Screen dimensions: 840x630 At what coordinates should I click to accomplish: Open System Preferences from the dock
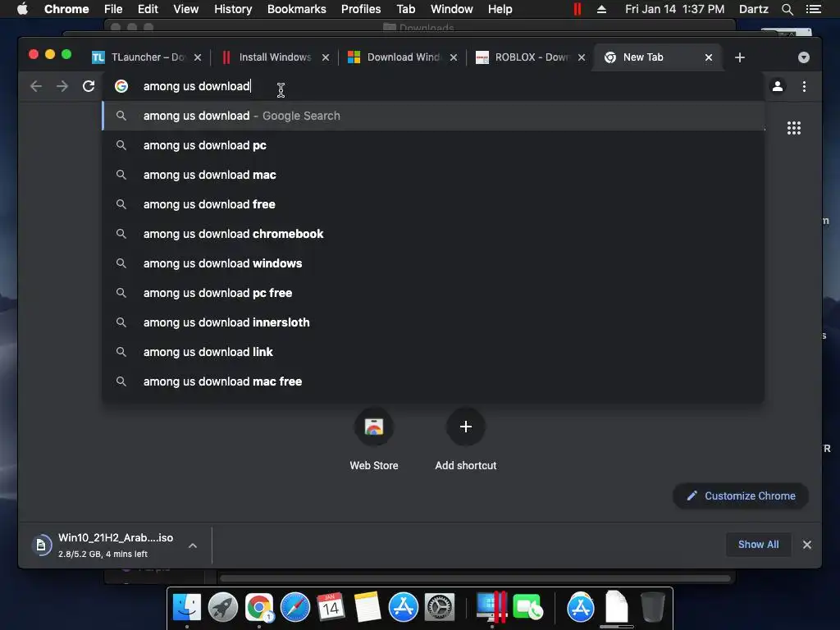[x=440, y=608]
